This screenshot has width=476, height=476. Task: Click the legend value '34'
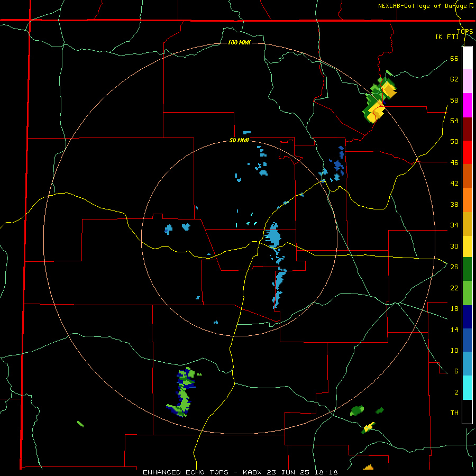pos(454,225)
